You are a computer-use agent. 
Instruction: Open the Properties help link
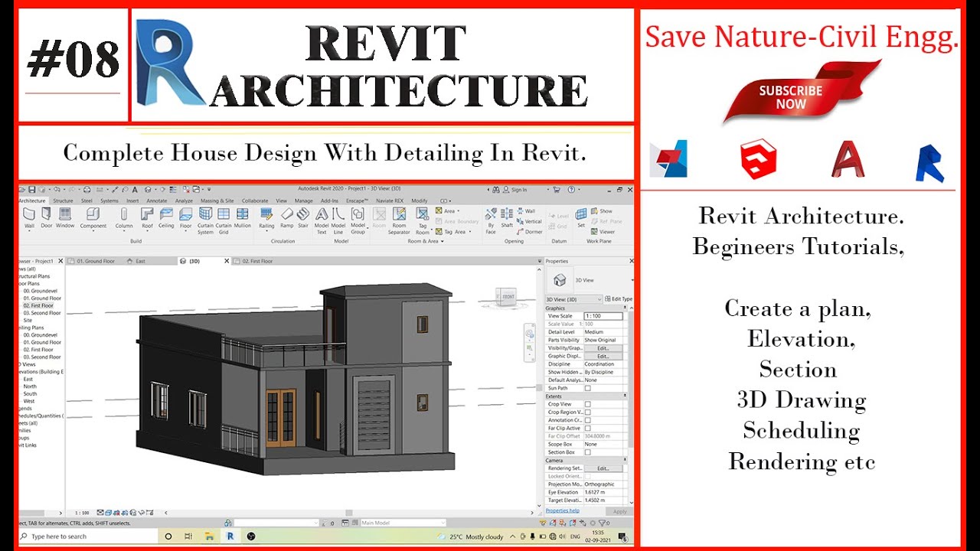pos(562,510)
